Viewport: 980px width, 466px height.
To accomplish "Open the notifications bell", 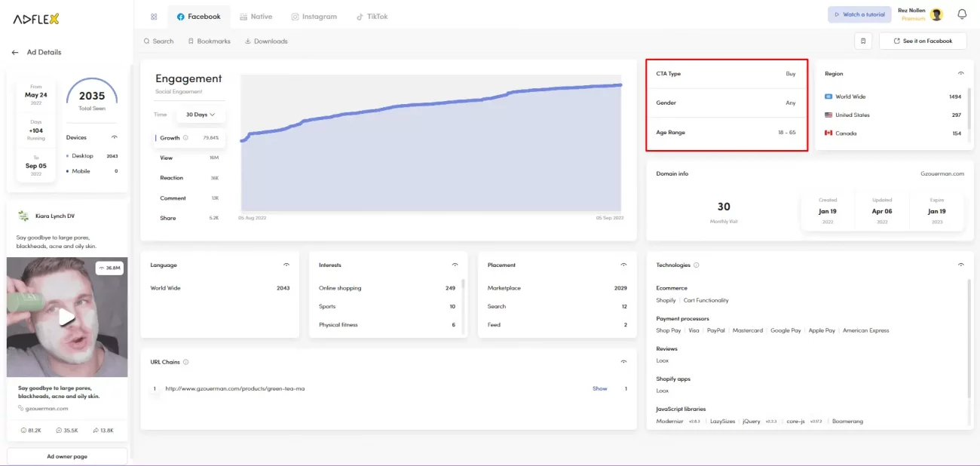I will tap(962, 14).
